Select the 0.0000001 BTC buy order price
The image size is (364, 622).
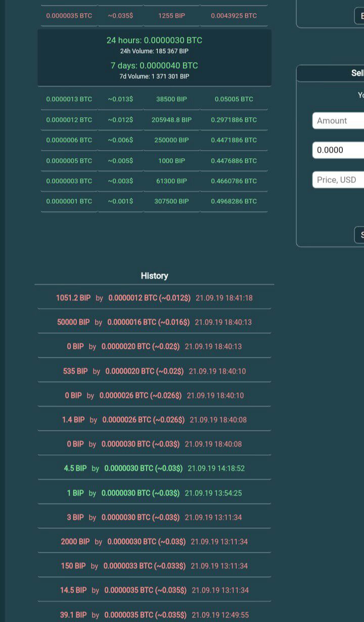pos(69,201)
